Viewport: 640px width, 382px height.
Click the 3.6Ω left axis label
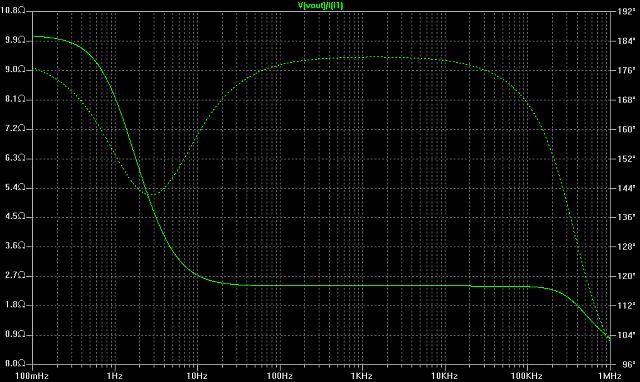pyautogui.click(x=15, y=246)
